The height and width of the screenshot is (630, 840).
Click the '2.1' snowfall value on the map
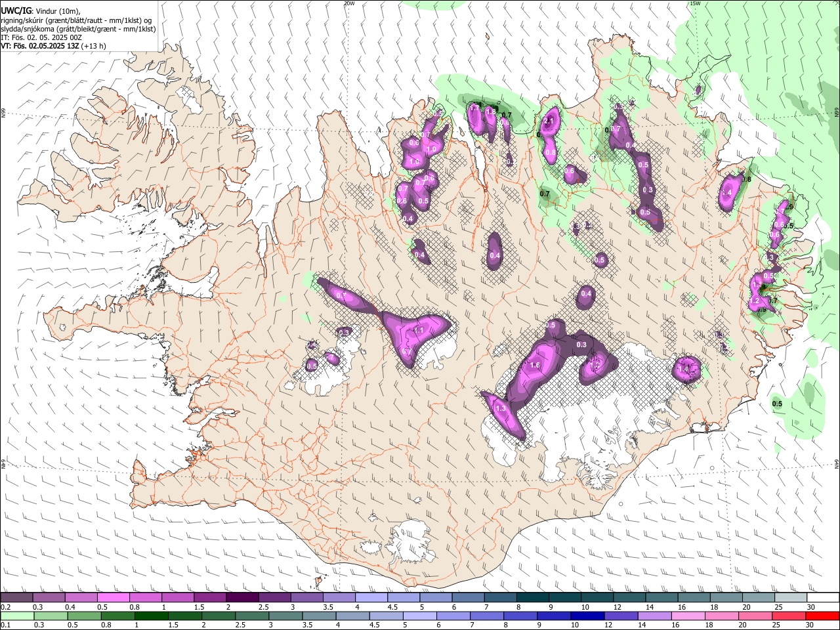pyautogui.click(x=549, y=121)
